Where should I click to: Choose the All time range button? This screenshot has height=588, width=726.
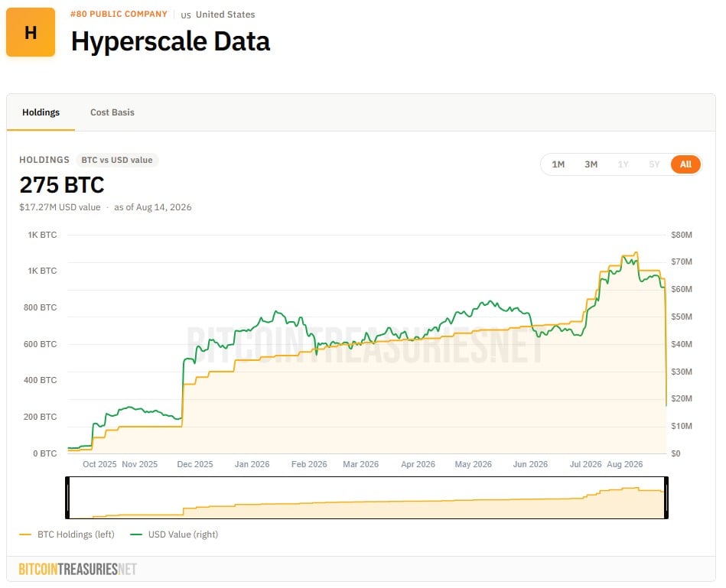click(x=685, y=164)
